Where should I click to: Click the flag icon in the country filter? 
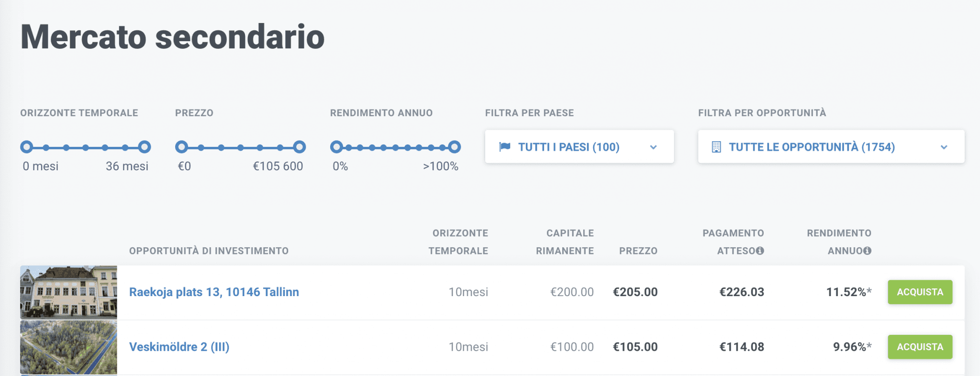click(505, 147)
